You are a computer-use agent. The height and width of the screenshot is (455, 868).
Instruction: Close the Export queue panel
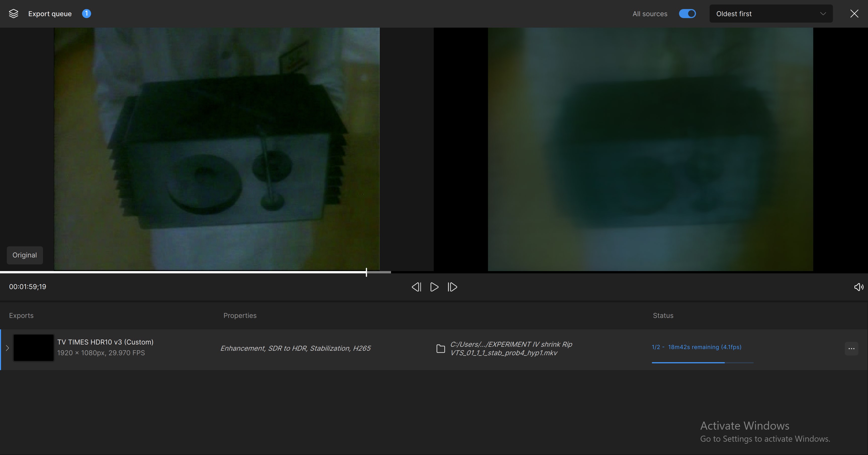pyautogui.click(x=854, y=14)
